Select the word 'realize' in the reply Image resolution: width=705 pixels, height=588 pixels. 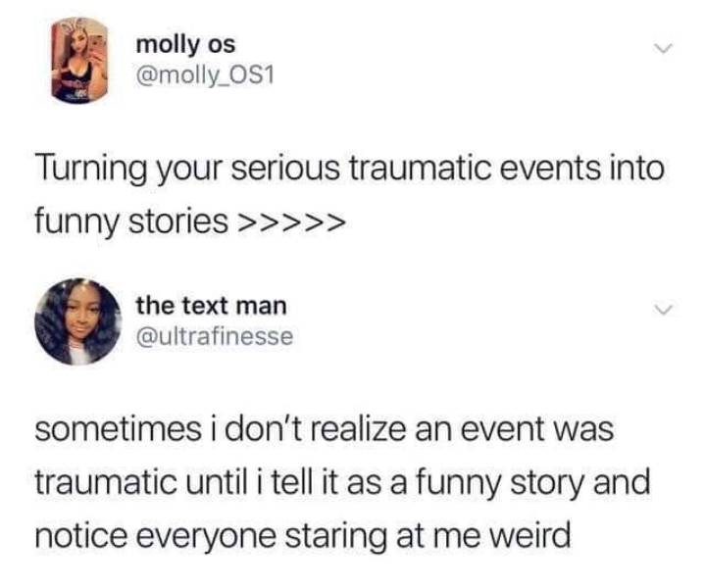[x=363, y=429]
